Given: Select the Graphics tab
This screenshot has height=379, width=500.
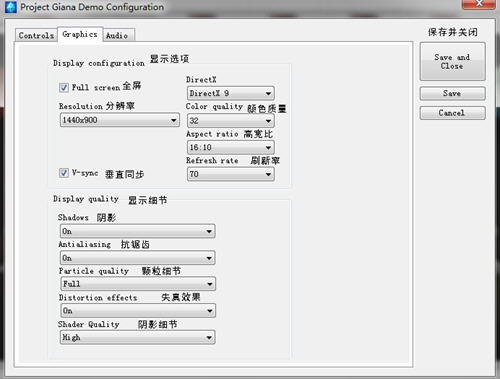Looking at the screenshot, I should 80,34.
